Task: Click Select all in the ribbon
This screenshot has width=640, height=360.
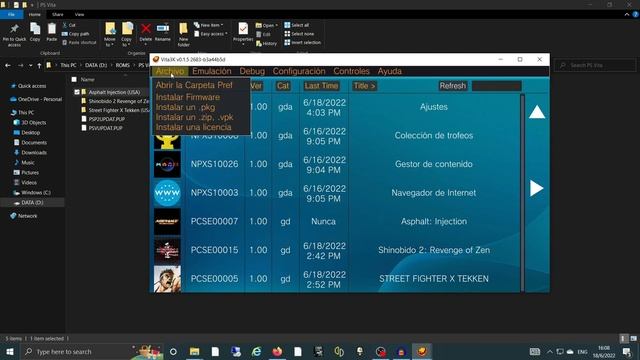Action: tap(297, 25)
